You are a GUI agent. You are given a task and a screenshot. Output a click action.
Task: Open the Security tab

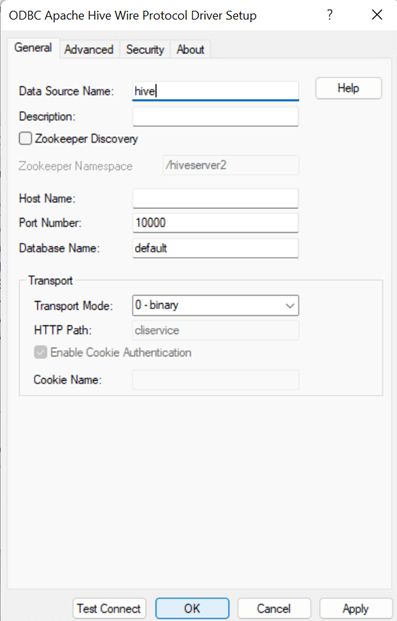[x=145, y=50]
